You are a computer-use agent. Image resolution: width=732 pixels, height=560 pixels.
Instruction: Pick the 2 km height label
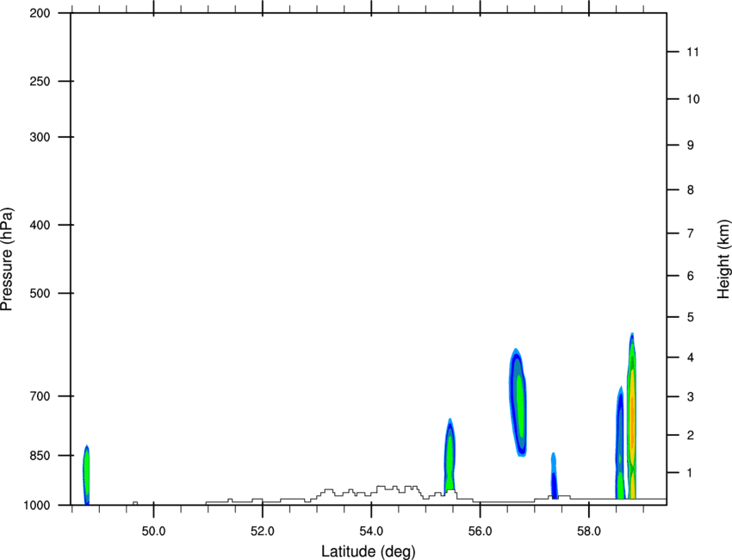(691, 435)
